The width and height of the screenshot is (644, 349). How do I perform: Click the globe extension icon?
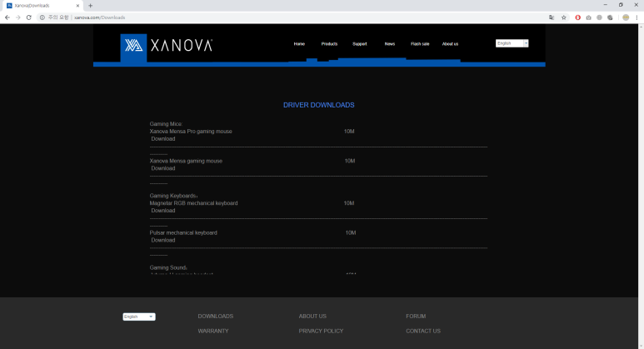point(611,17)
